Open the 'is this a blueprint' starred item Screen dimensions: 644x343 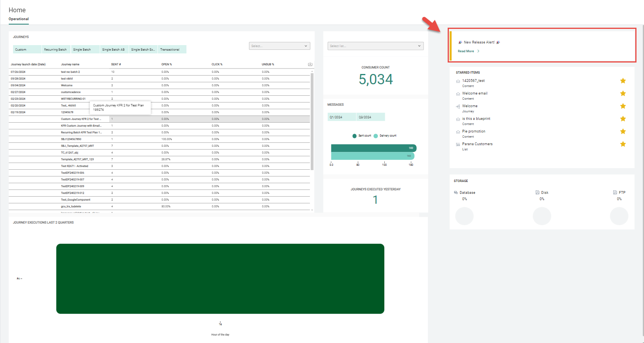pyautogui.click(x=476, y=119)
